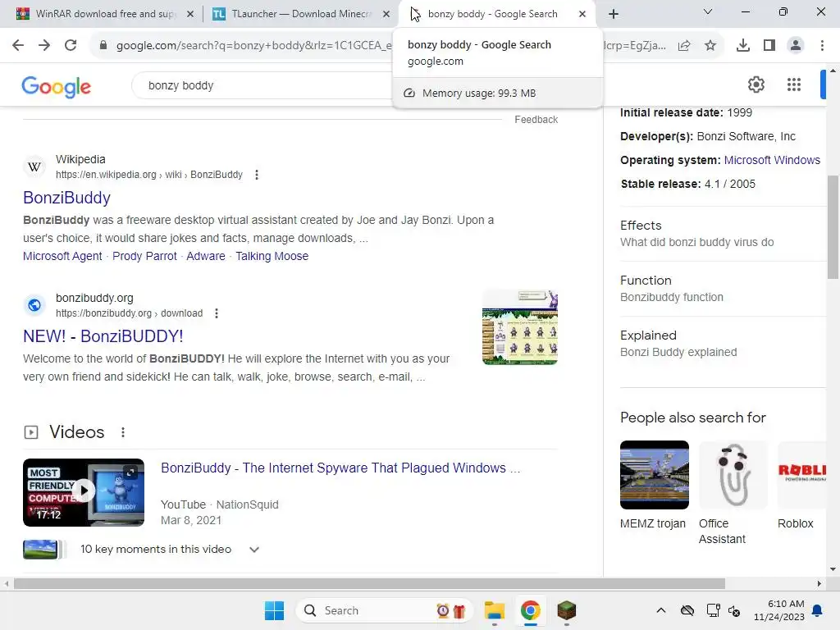Image resolution: width=840 pixels, height=630 pixels.
Task: Close the bonzy boddy Google Search tab
Action: pos(582,14)
